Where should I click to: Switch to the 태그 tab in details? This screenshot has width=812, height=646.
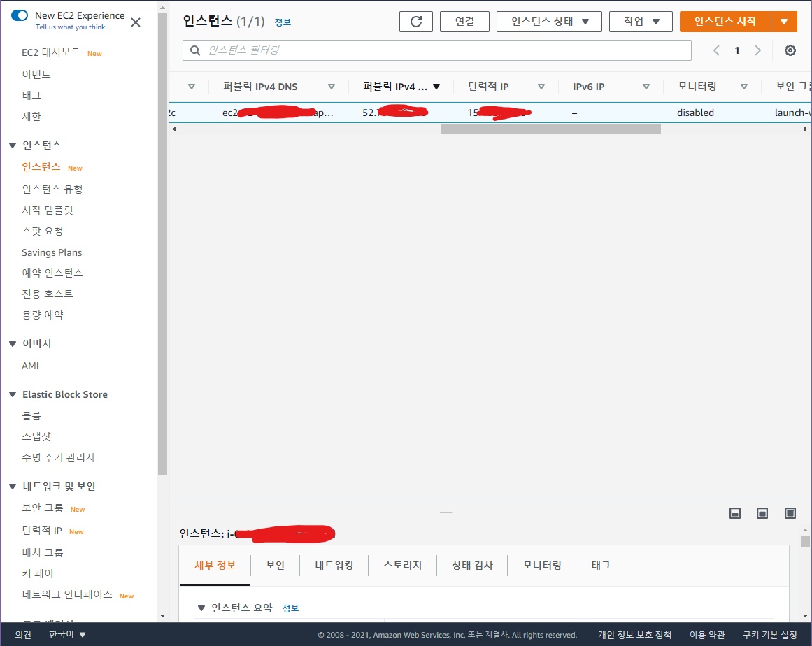tap(601, 565)
